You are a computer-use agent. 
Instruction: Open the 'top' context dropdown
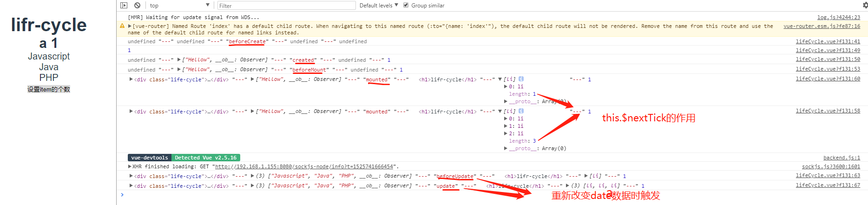(x=179, y=6)
